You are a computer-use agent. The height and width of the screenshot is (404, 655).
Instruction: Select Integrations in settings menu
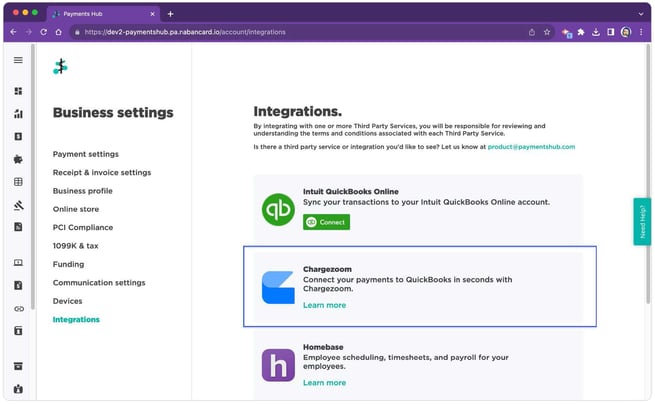point(76,320)
